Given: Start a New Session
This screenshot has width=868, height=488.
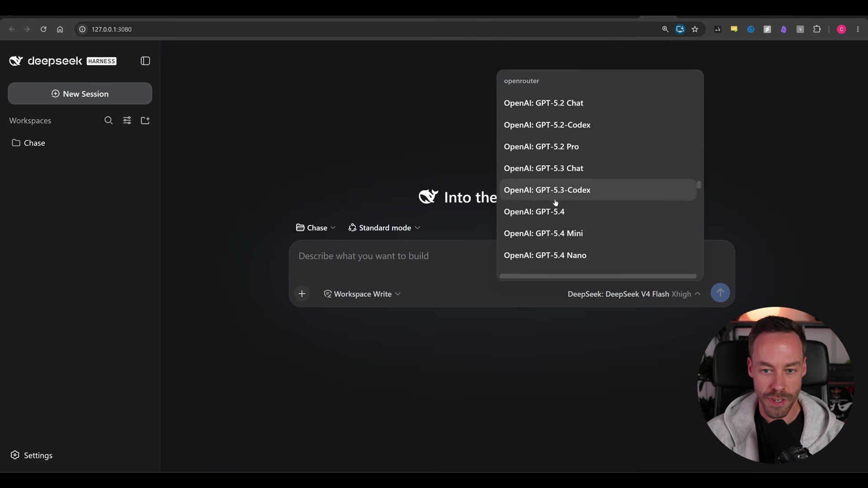Looking at the screenshot, I should point(80,94).
